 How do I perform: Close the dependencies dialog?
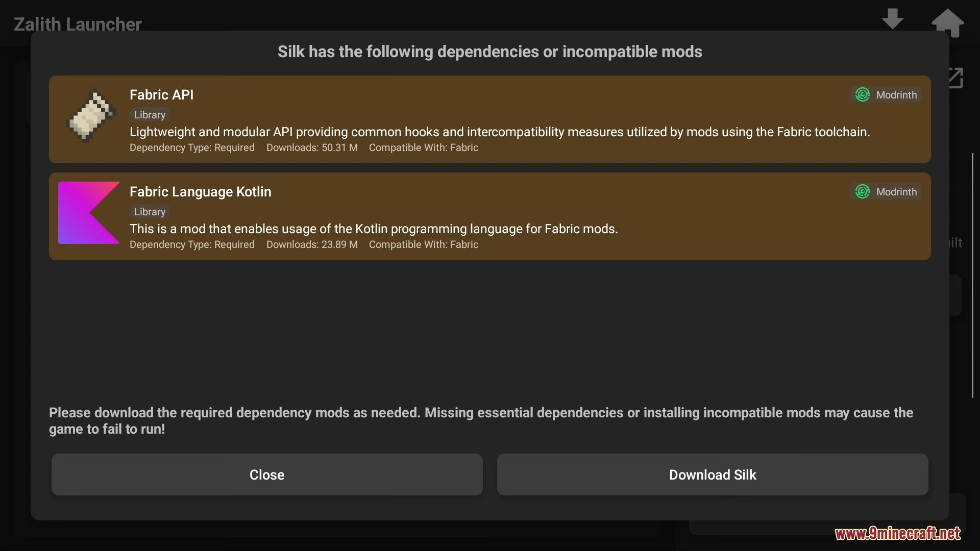tap(267, 474)
